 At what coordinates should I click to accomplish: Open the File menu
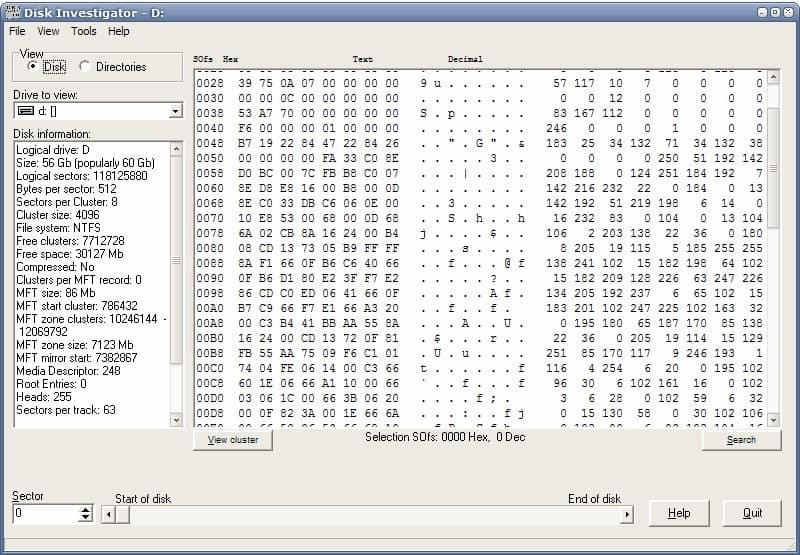(x=17, y=31)
